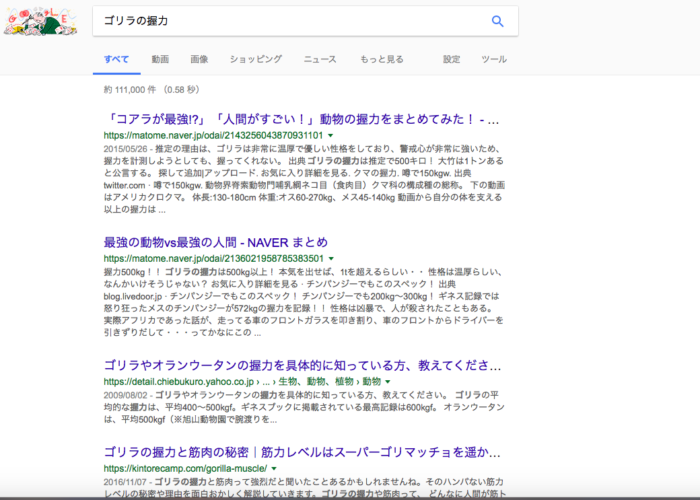Select the すべて tab
Screen dimensions: 700x500
(x=117, y=59)
